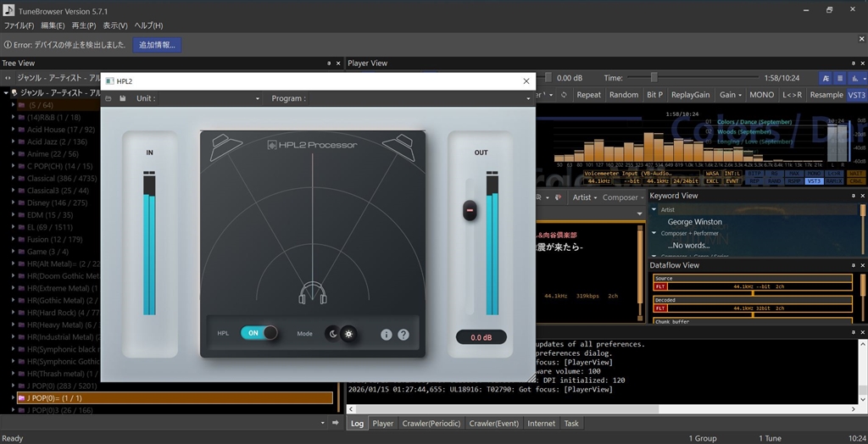Click the save preset floppy icon in HPL2
This screenshot has width=868, height=444.
tap(123, 99)
